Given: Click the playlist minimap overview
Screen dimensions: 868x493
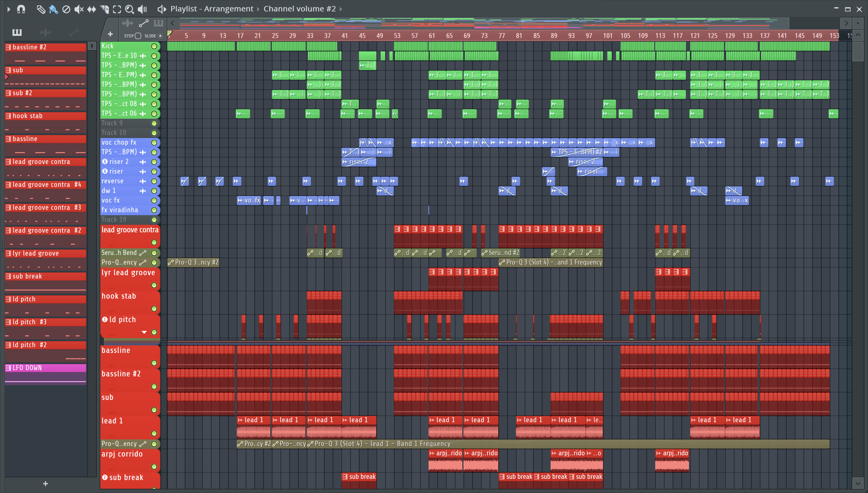Looking at the screenshot, I should pos(484,23).
